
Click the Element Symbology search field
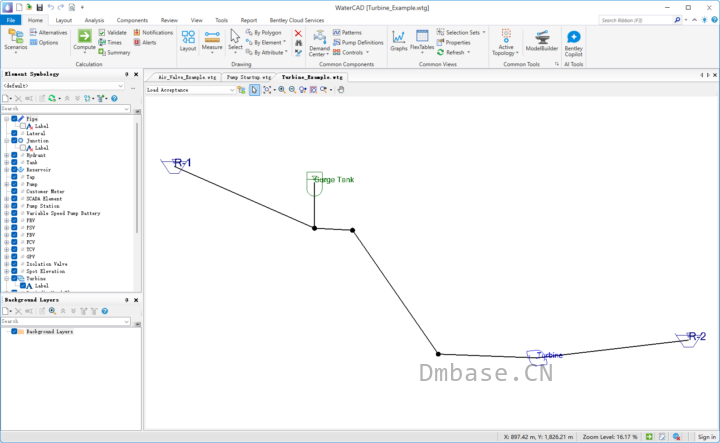(65, 109)
